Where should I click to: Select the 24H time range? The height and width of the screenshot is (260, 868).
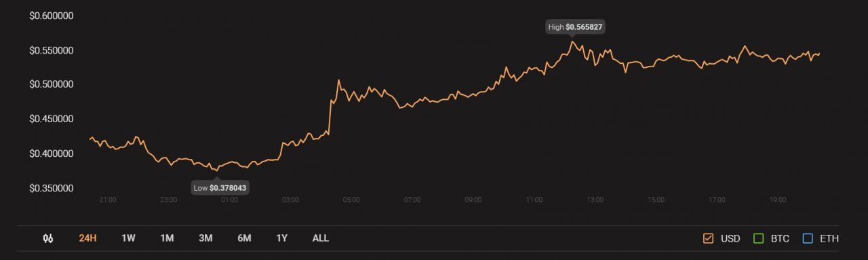87,238
